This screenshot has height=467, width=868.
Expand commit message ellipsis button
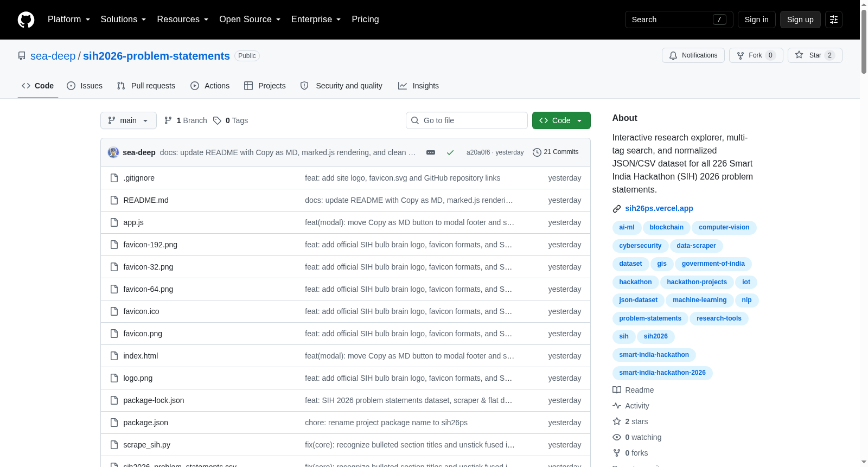pyautogui.click(x=431, y=152)
